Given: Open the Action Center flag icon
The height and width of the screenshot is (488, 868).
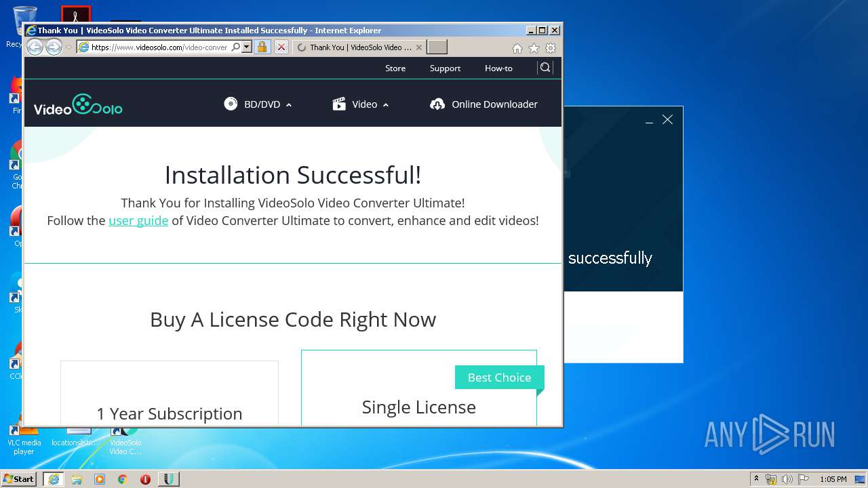Looking at the screenshot, I should [x=804, y=479].
